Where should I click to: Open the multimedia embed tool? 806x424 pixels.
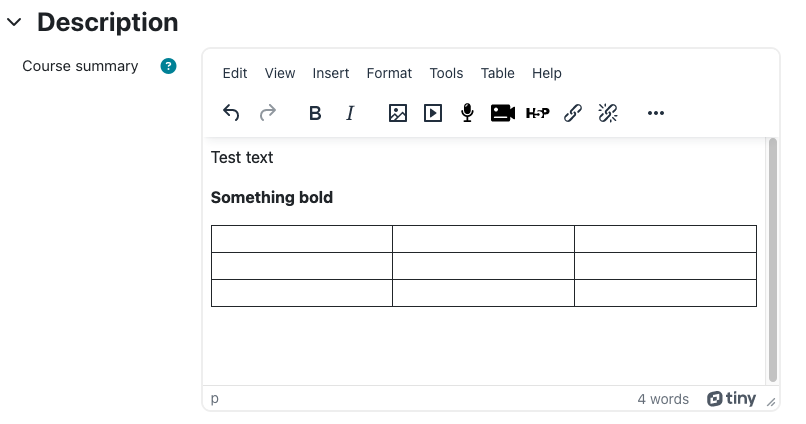pyautogui.click(x=433, y=113)
